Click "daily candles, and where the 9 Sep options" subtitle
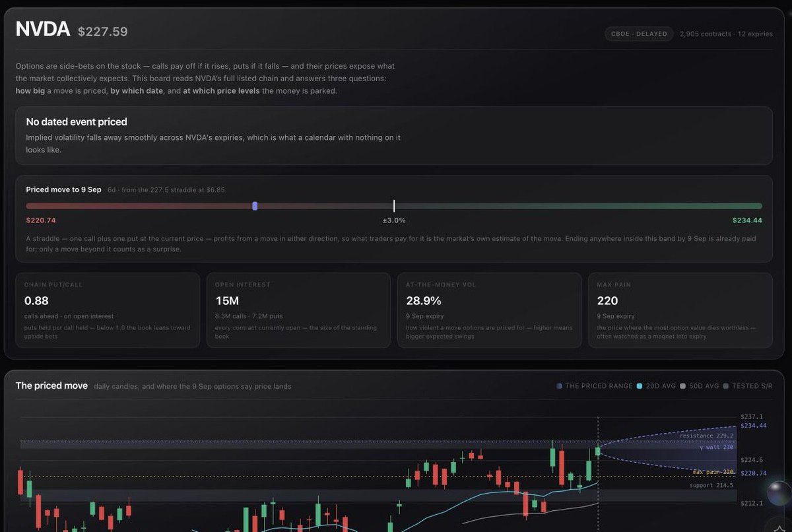 click(192, 386)
